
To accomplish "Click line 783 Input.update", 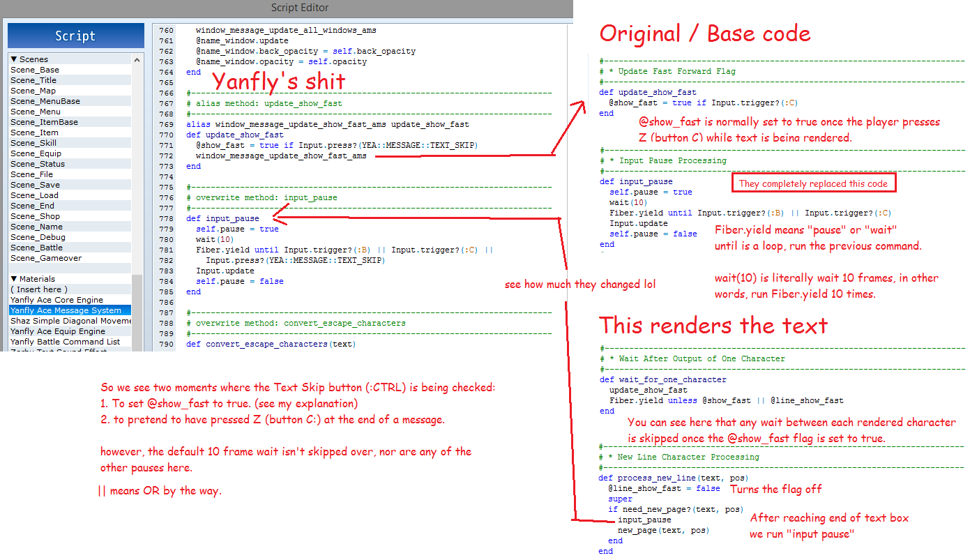I will [225, 271].
